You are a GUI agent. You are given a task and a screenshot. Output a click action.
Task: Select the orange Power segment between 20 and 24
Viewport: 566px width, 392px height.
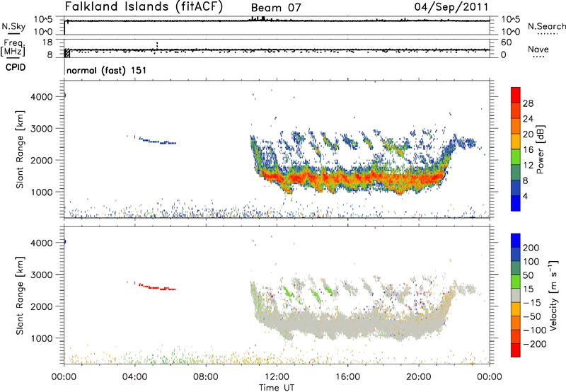click(x=516, y=126)
